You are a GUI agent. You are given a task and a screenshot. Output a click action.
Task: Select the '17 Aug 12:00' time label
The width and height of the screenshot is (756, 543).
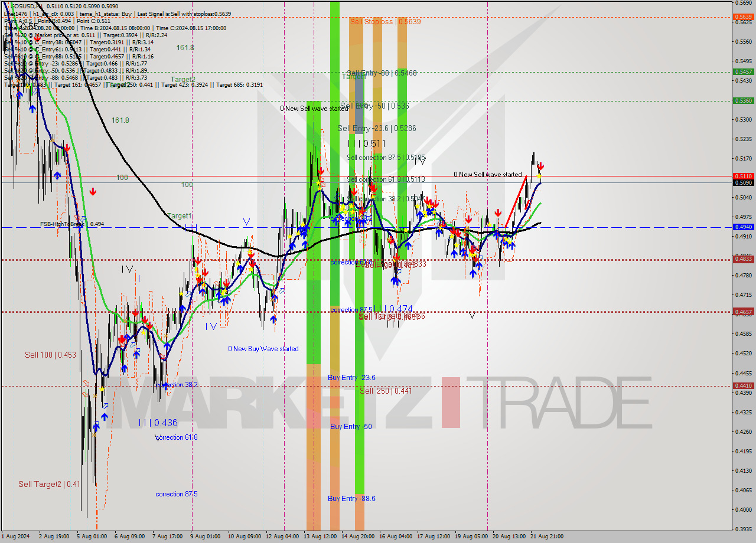pos(434,537)
